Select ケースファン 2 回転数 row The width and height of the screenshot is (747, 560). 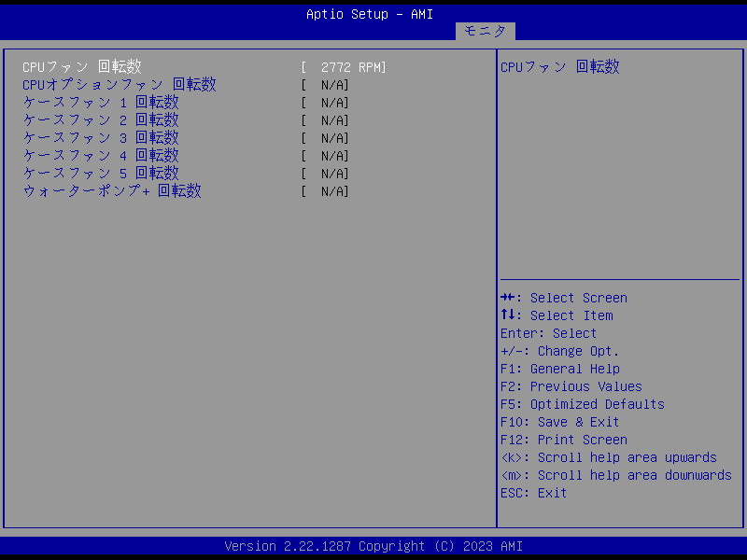[186, 120]
